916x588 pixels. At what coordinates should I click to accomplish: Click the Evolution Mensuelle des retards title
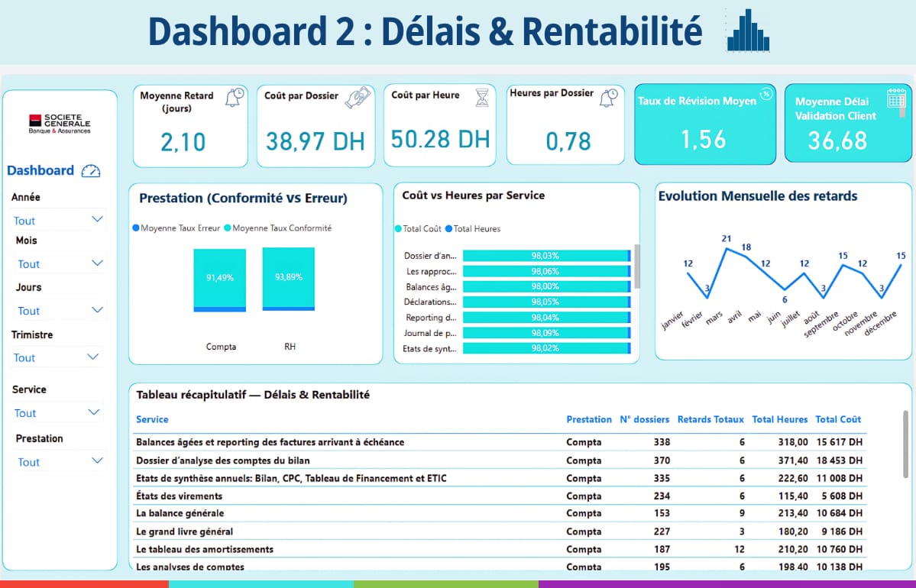point(758,196)
